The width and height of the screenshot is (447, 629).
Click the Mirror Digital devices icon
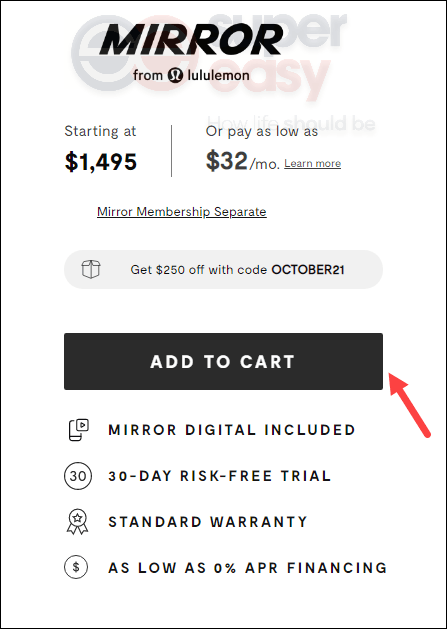pyautogui.click(x=78, y=430)
